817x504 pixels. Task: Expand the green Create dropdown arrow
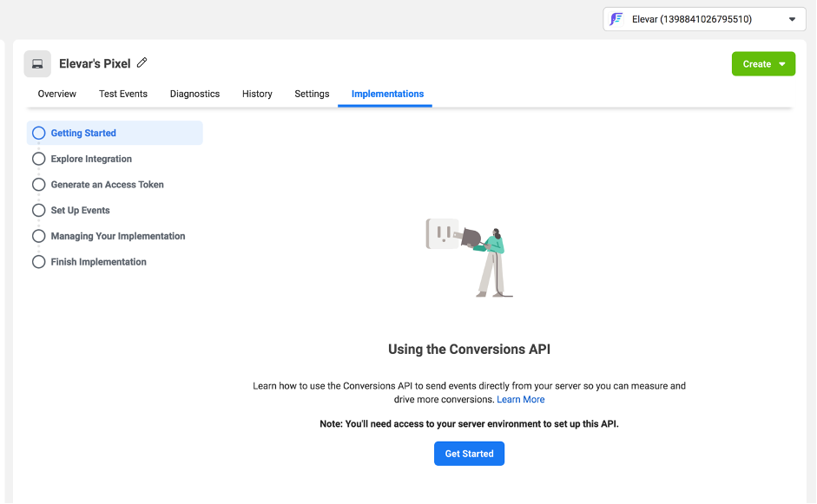click(782, 64)
